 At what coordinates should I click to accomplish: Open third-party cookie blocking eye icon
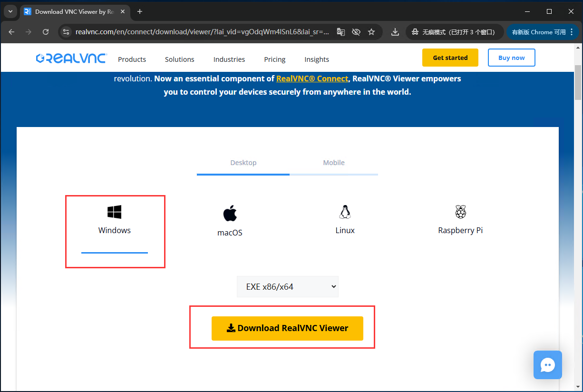tap(356, 32)
